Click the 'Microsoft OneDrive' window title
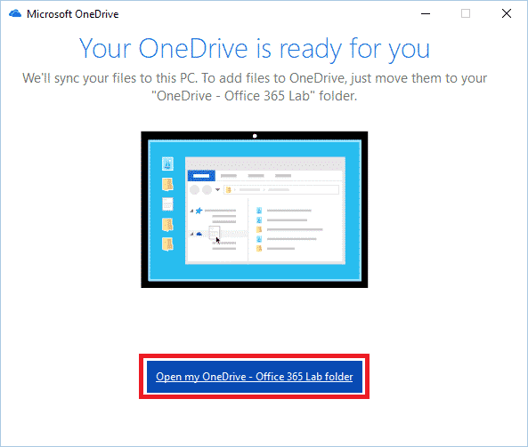Screen dimensions: 528x447 (73, 14)
